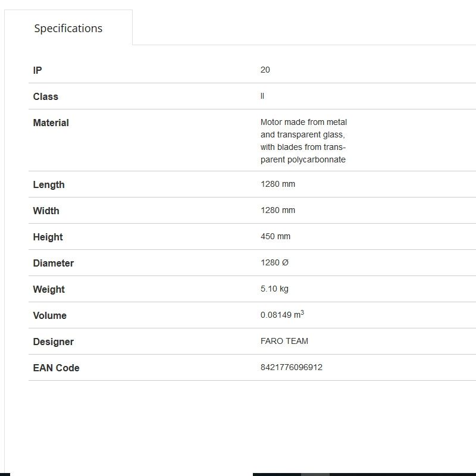Viewport: 476px width, 476px height.
Task: Click the FARO TEAM designer name
Action: [284, 341]
